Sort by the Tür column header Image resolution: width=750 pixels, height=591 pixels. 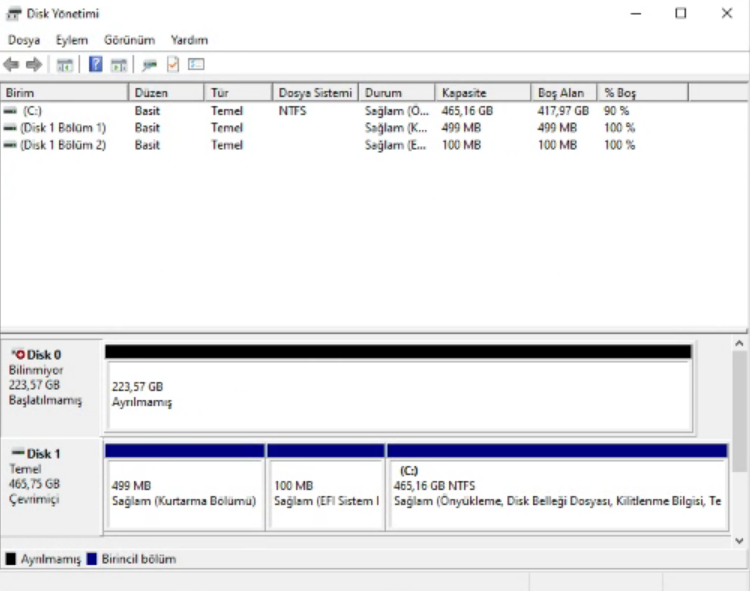pyautogui.click(x=239, y=92)
